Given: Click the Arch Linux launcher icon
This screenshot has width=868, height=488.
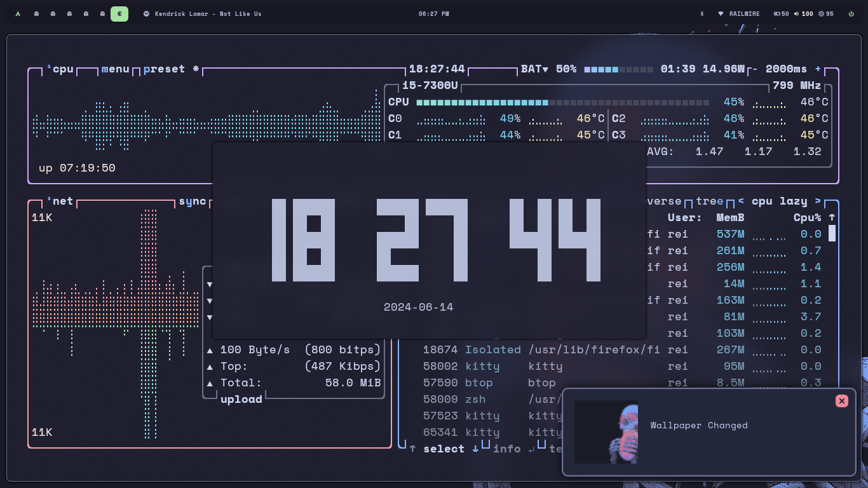Looking at the screenshot, I should (x=17, y=13).
